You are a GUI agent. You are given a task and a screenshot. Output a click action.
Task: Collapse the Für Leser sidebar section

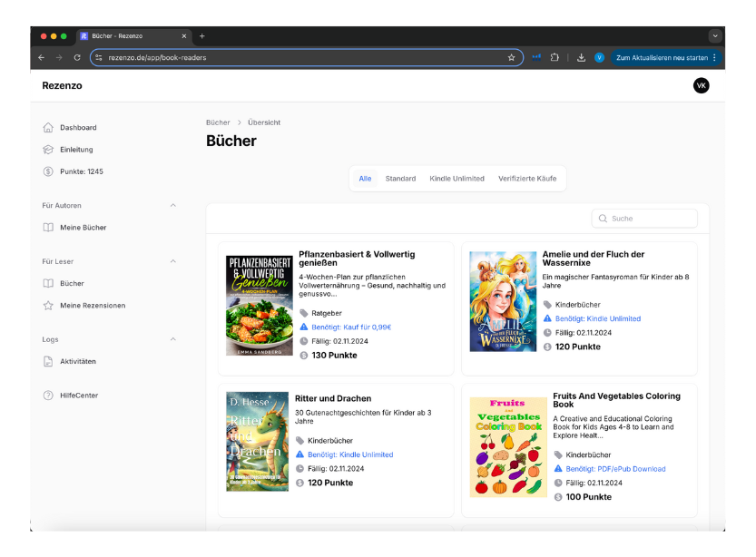173,262
